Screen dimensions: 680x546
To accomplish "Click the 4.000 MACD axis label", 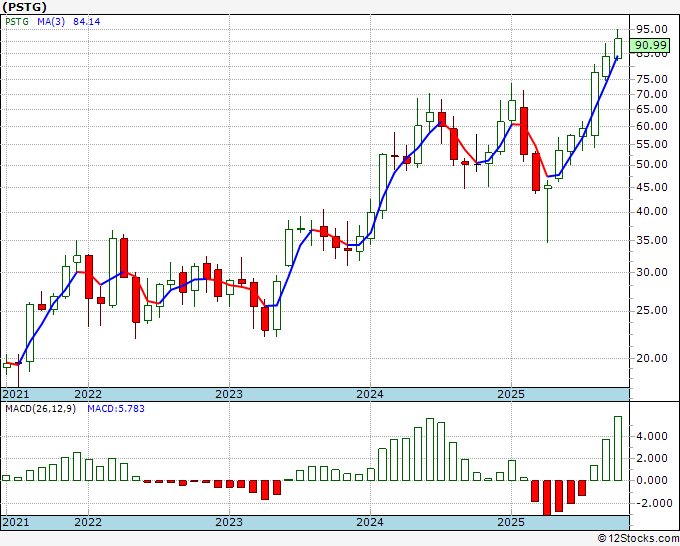I will coord(651,437).
